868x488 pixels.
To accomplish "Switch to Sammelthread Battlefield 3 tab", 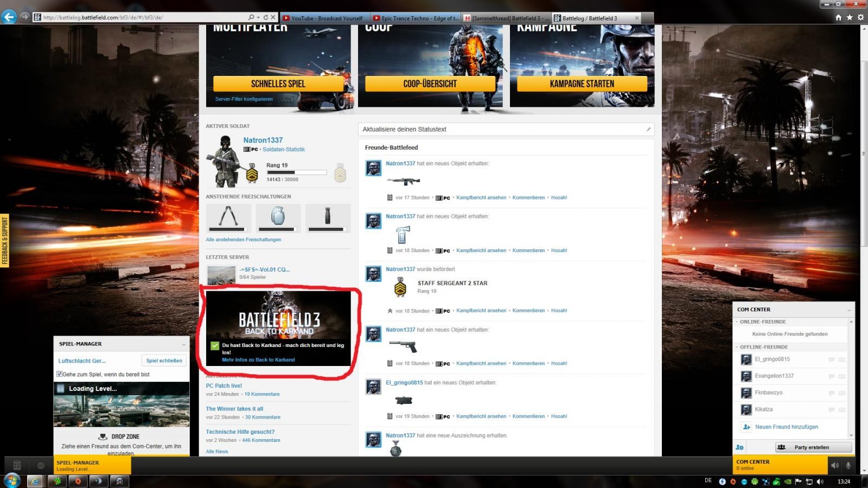I will coord(506,18).
